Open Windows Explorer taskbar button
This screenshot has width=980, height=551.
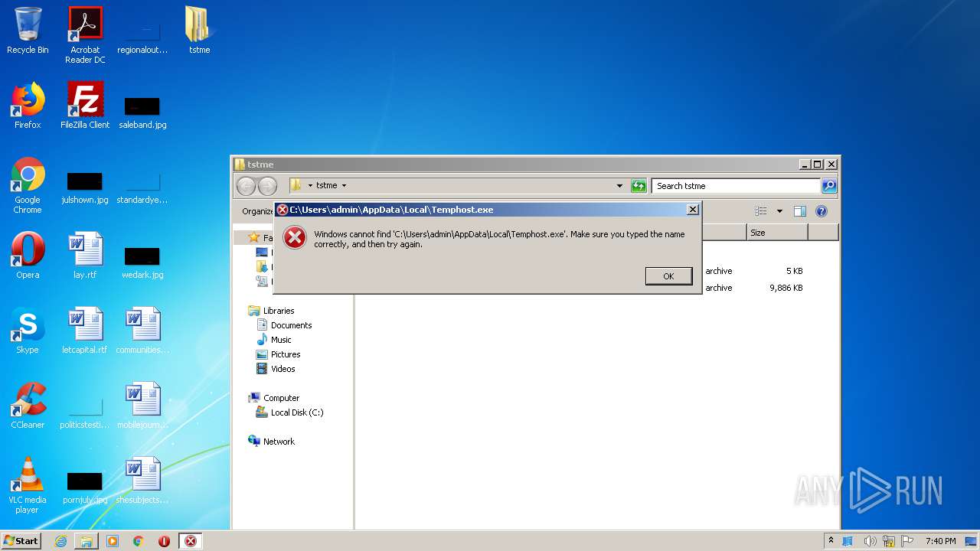[x=87, y=541]
